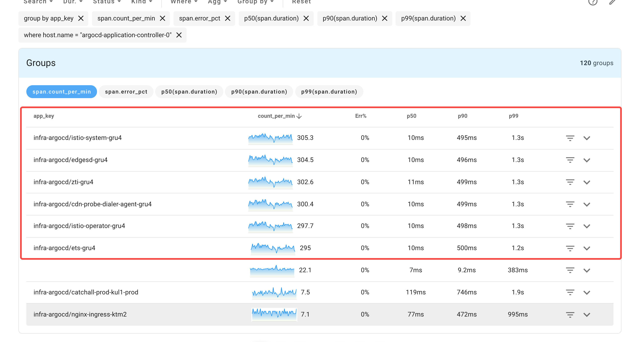This screenshot has width=644, height=342.
Task: Expand the istio-operator-gru4 row chevron
Action: 587,226
